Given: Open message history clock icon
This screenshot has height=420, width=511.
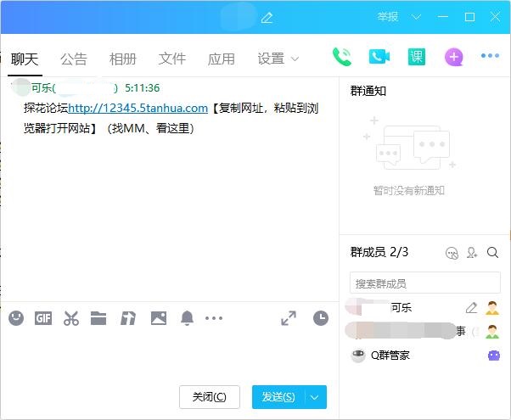Looking at the screenshot, I should 320,318.
